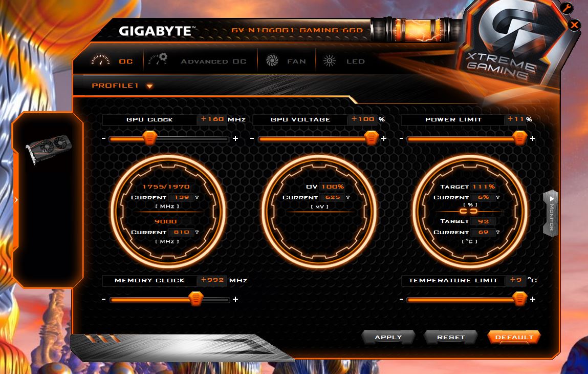This screenshot has height=374, width=588.
Task: Expand the left graphics card panel arrow
Action: click(x=16, y=200)
